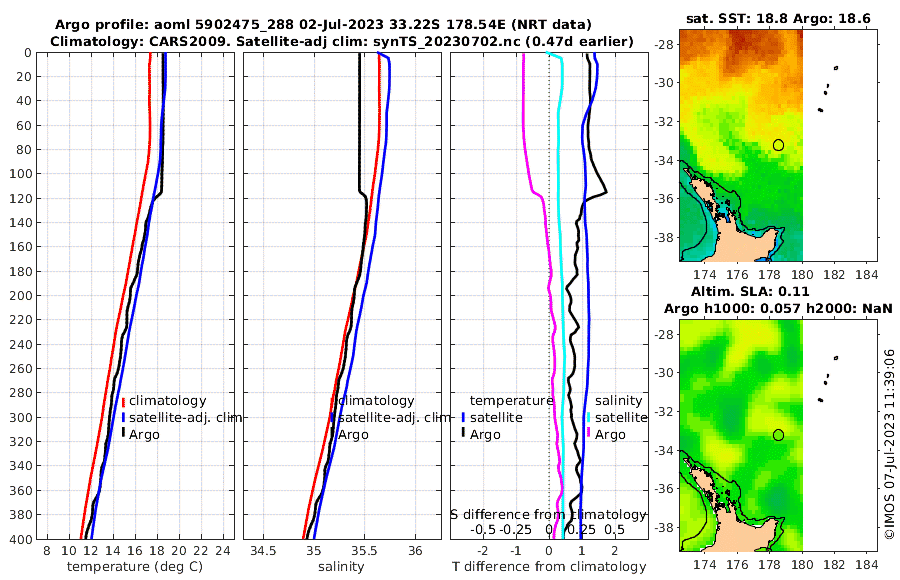Click the 'salinity' x-axis label
This screenshot has width=900, height=580.
pyautogui.click(x=341, y=567)
